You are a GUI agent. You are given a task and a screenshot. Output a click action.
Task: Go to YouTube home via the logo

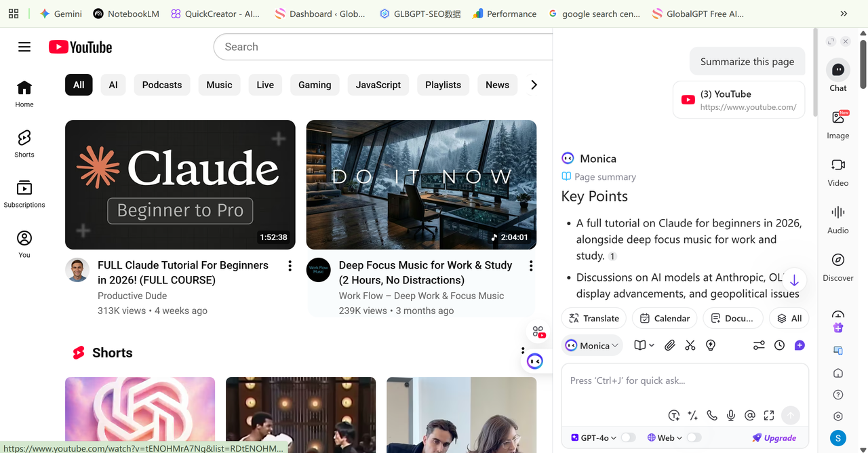pos(80,47)
